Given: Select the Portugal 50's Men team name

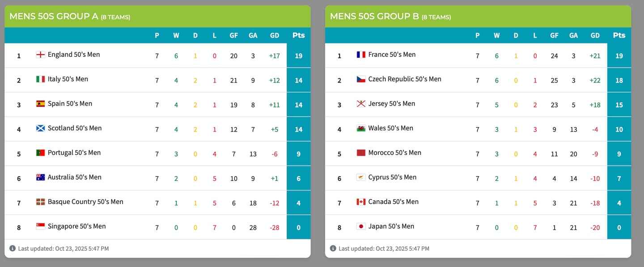Looking at the screenshot, I should [74, 153].
